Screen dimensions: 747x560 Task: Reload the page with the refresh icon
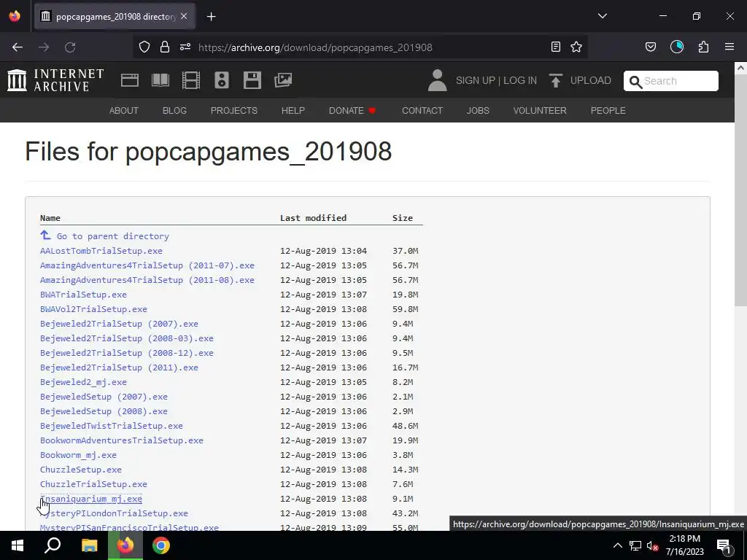point(70,47)
